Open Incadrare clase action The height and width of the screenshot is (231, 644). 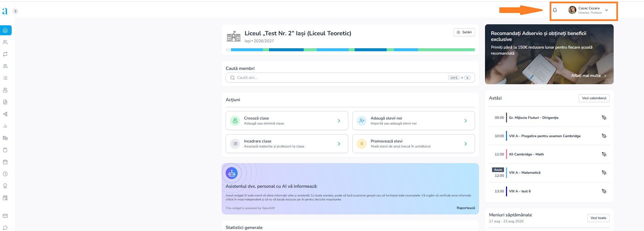tap(287, 144)
